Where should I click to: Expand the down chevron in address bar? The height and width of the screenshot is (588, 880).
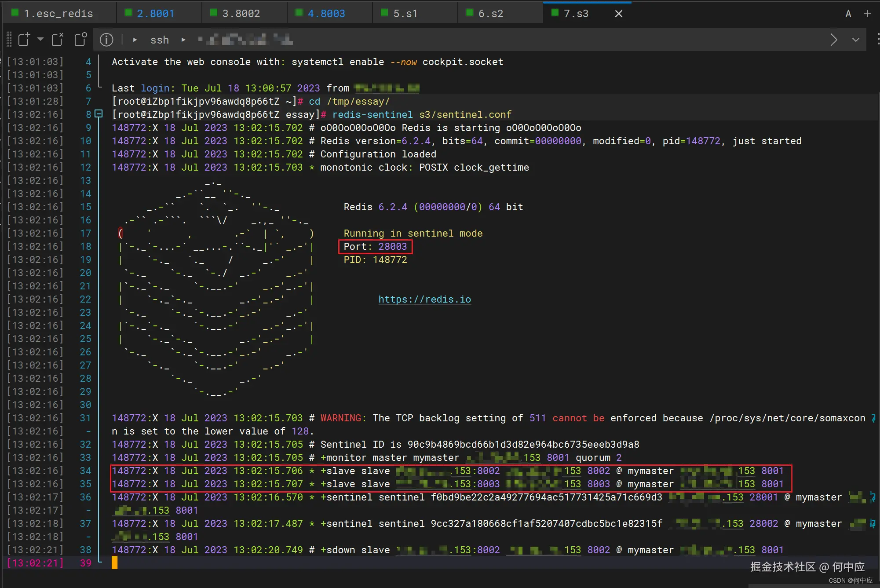point(856,40)
